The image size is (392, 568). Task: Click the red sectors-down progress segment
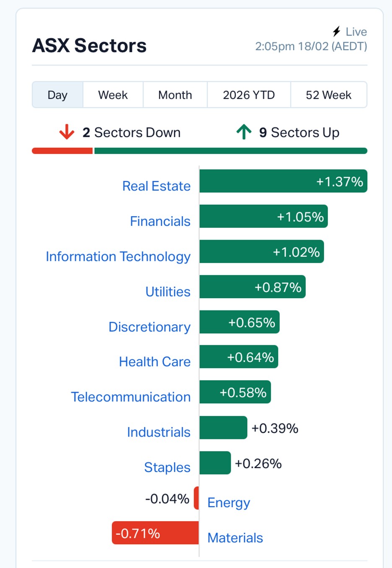62,151
